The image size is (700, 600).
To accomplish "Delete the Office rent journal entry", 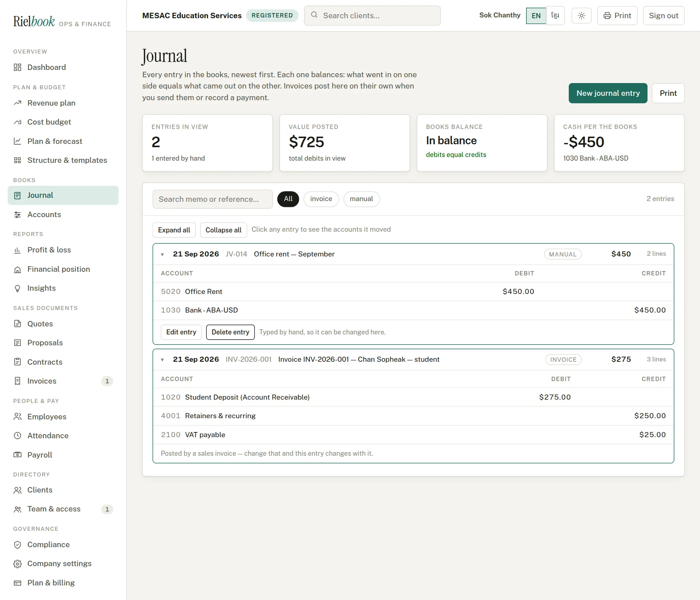I will point(230,332).
